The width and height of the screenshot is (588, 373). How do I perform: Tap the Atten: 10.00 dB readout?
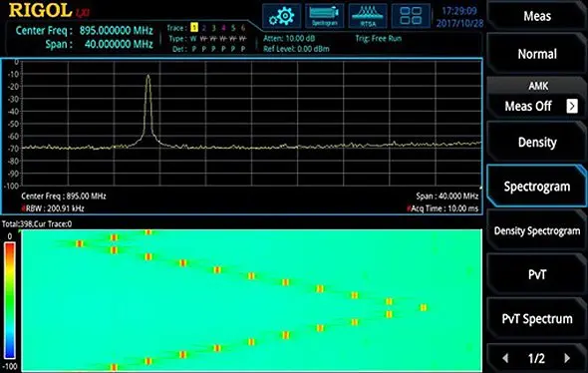coord(289,38)
